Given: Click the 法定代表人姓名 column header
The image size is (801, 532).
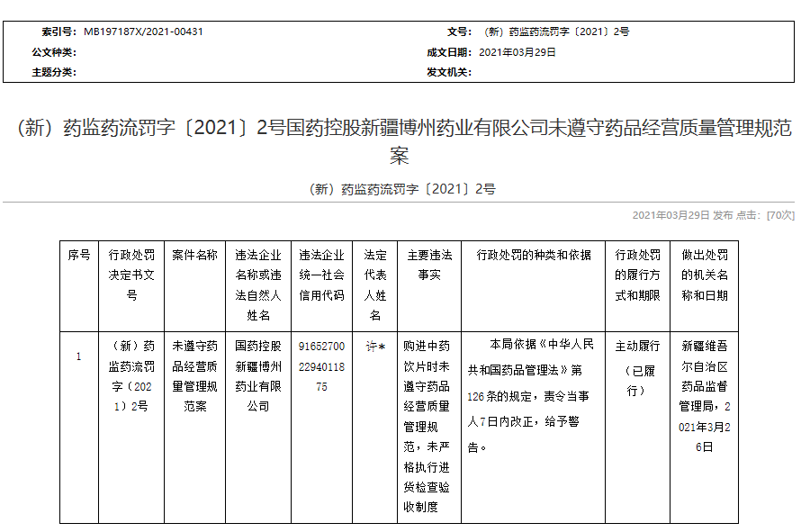Looking at the screenshot, I should point(375,285).
